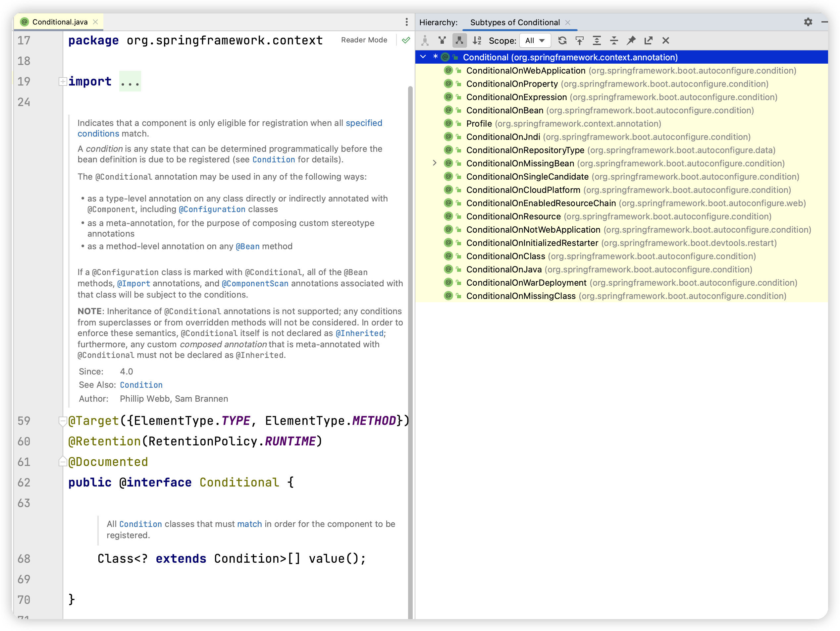Toggle Reader Mode in the editor
Image resolution: width=840 pixels, height=631 pixels.
[364, 40]
